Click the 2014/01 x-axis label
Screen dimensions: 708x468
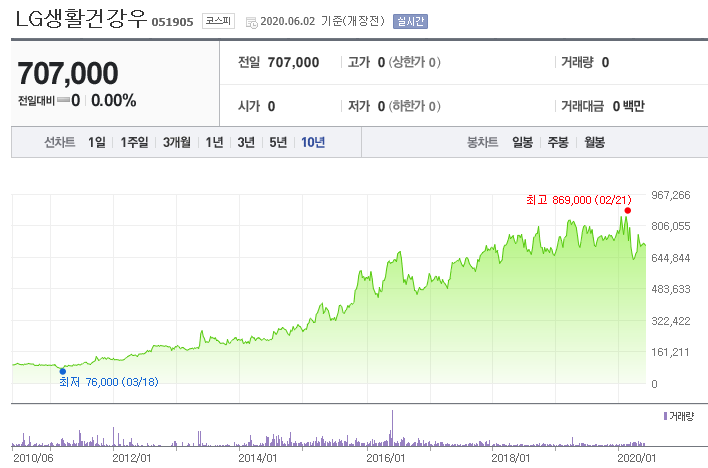point(258,458)
